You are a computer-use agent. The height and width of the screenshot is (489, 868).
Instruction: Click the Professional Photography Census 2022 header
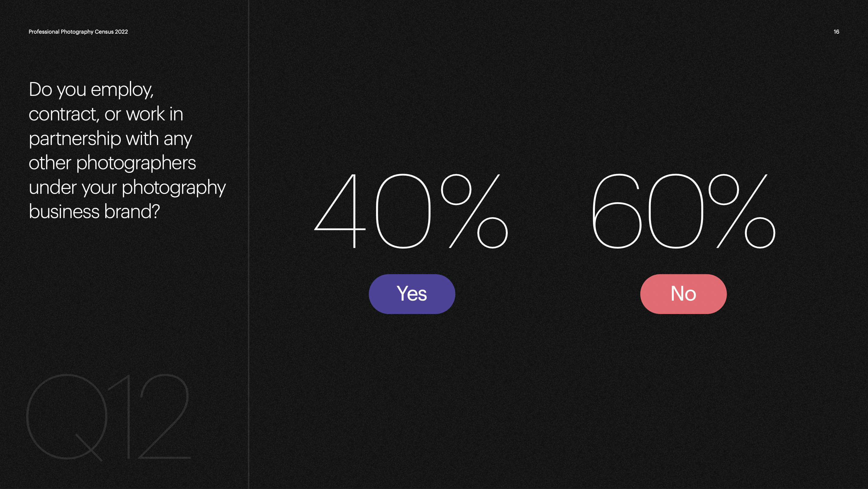pyautogui.click(x=78, y=32)
